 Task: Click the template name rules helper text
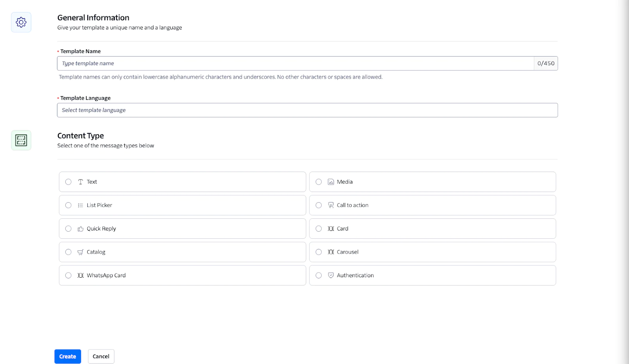(x=221, y=77)
